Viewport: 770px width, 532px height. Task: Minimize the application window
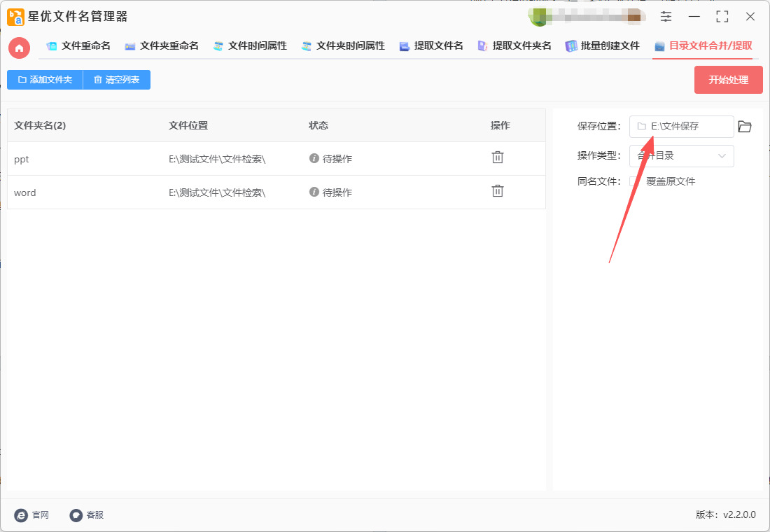point(694,16)
